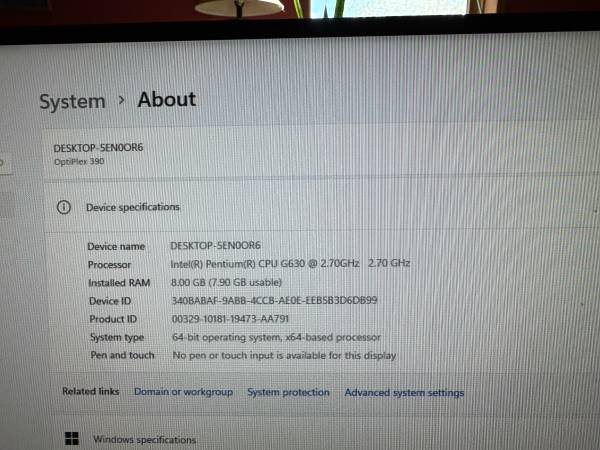Open System protection settings
Viewport: 600px width, 450px height.
[288, 392]
